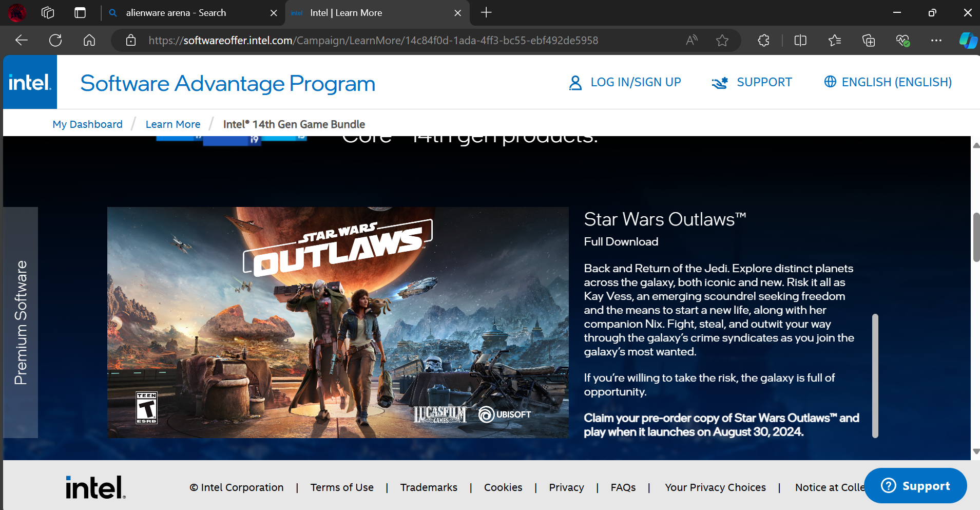Image resolution: width=980 pixels, height=510 pixels.
Task: Click the globe language icon
Action: tap(830, 82)
